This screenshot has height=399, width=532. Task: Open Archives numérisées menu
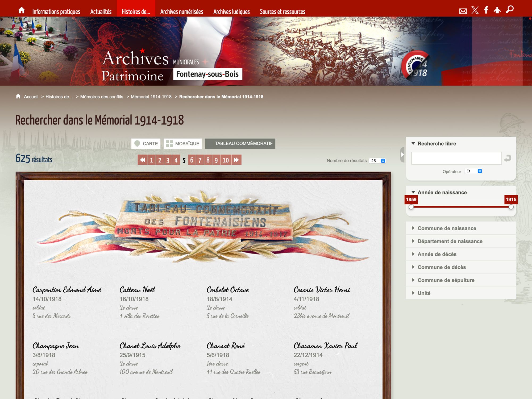click(182, 11)
